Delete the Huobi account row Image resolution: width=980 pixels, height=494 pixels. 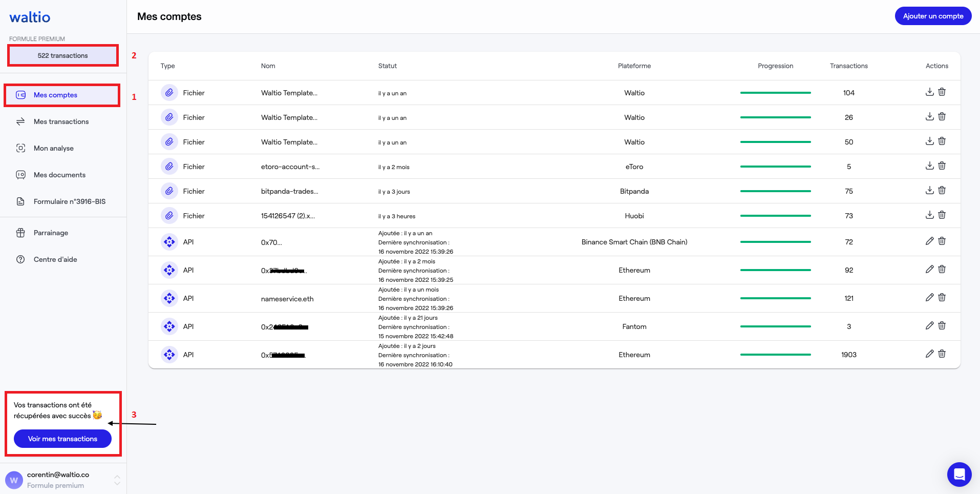(942, 215)
